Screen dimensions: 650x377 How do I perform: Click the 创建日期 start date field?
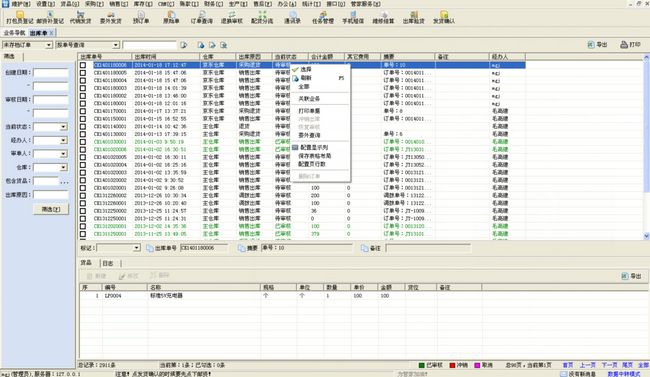click(x=51, y=73)
